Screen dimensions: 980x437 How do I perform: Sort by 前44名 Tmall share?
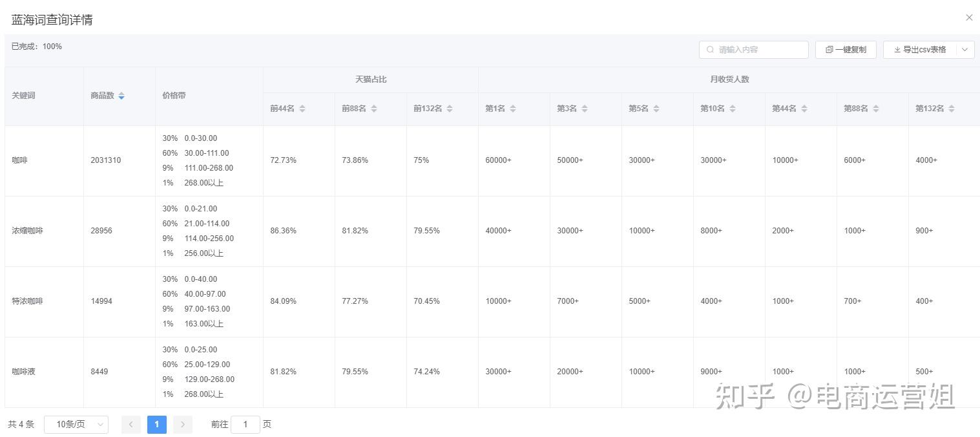pyautogui.click(x=302, y=109)
